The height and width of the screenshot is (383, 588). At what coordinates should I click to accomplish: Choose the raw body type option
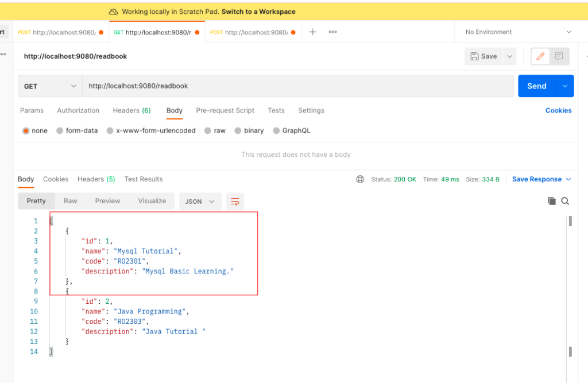pyautogui.click(x=215, y=130)
